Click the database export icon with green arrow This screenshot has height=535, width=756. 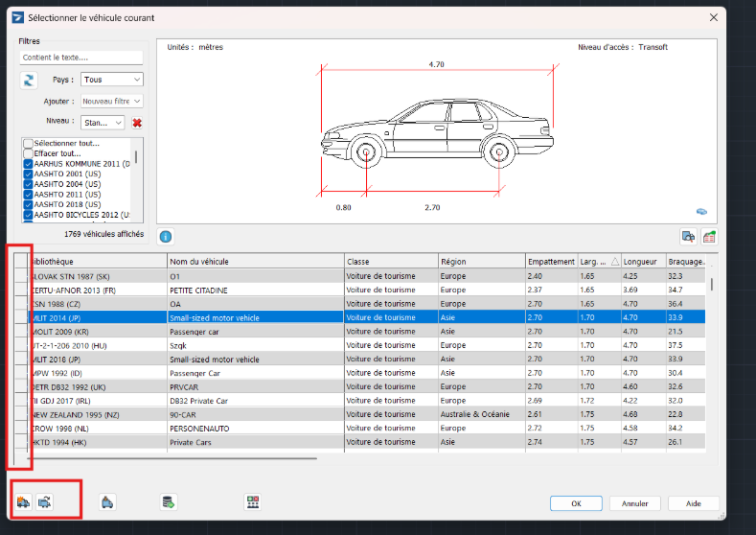click(x=169, y=501)
